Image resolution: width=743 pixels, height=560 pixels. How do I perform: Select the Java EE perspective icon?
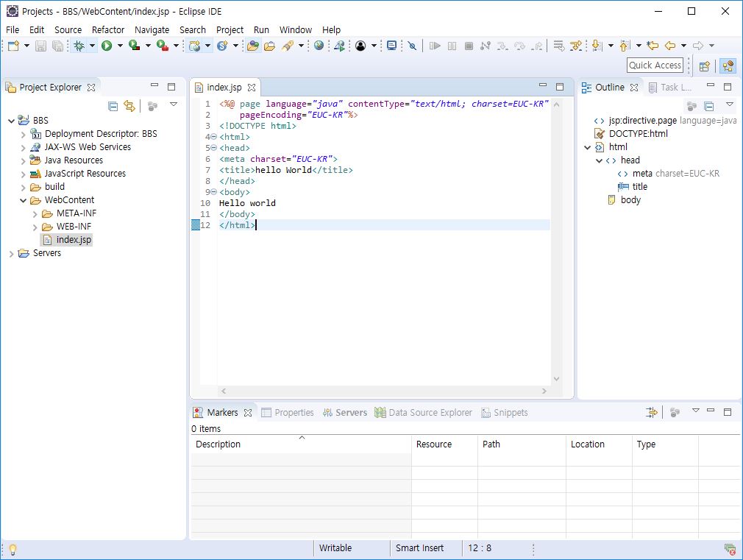point(728,66)
